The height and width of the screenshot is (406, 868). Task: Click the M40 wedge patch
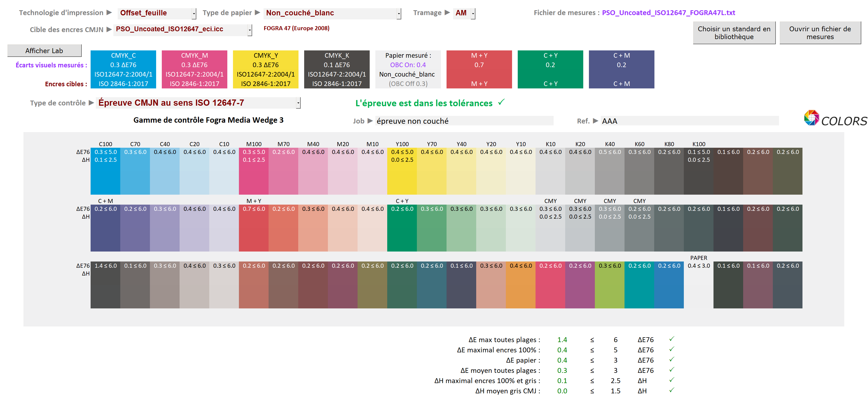(313, 171)
